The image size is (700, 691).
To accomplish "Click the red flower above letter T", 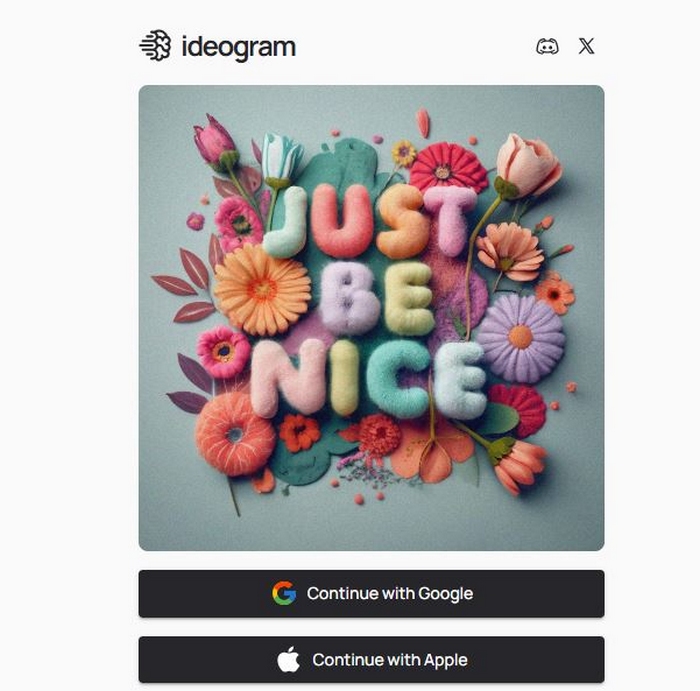I will tap(448, 167).
